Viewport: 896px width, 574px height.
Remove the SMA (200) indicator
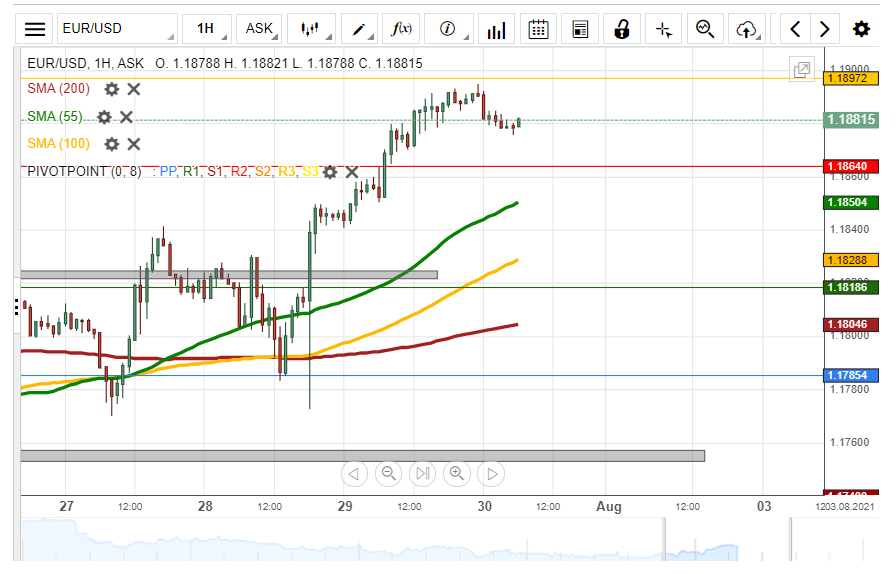pos(134,89)
